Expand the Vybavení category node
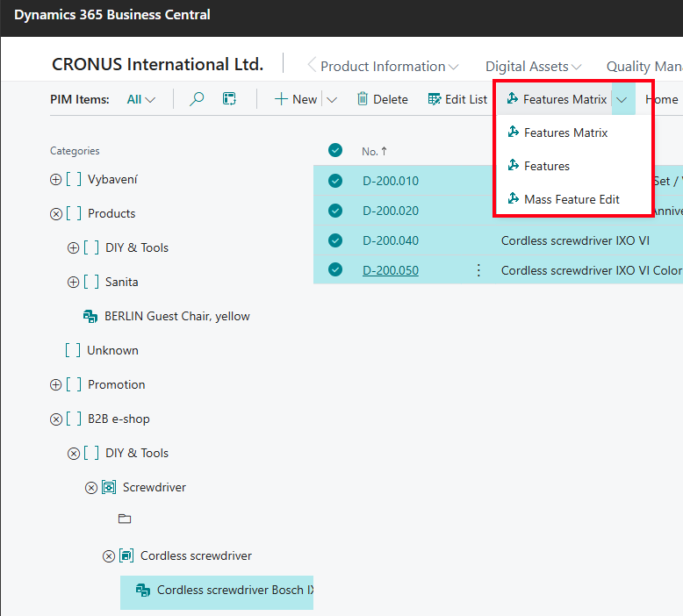This screenshot has height=616, width=683. point(56,179)
